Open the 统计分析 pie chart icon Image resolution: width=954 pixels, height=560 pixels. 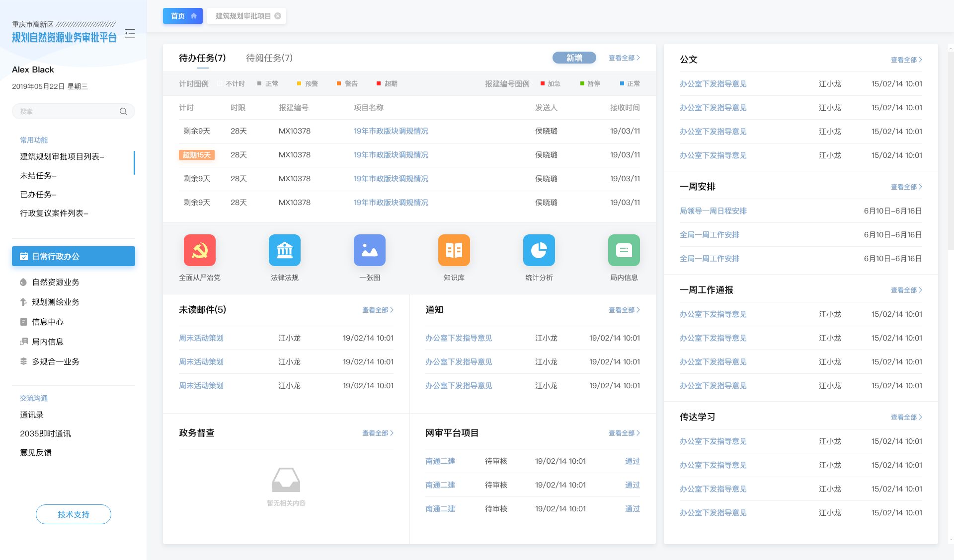tap(539, 250)
